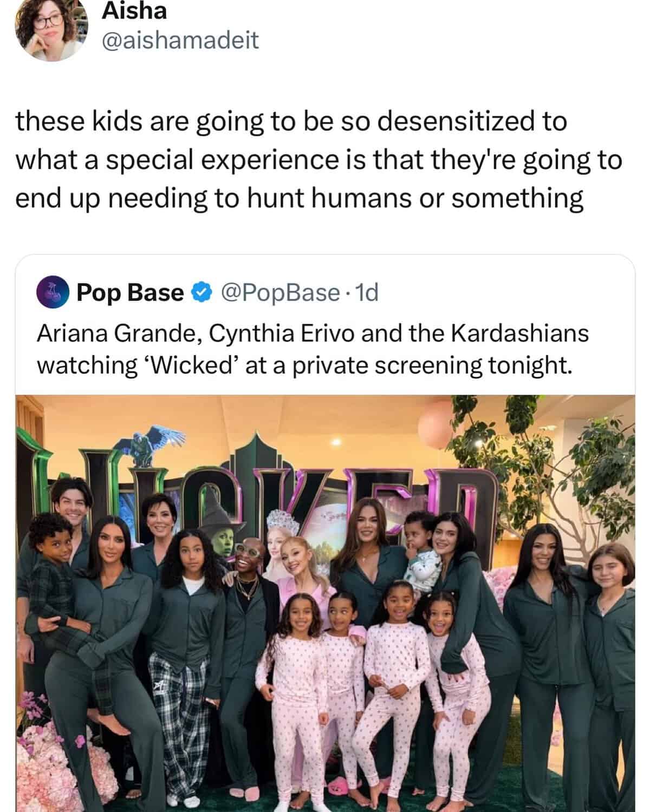This screenshot has height=812, width=650.
Task: Click Aisha's tweet text about desensitized kids
Action: (x=318, y=160)
